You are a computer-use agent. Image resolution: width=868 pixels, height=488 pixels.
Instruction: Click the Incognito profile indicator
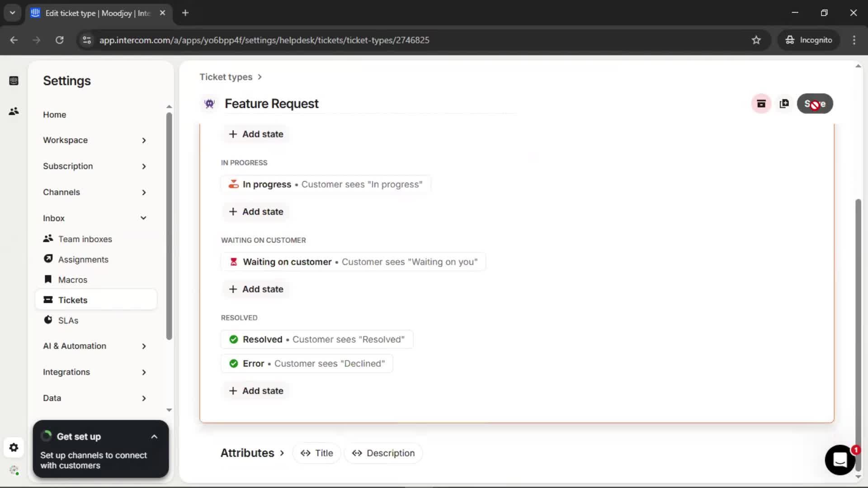[x=809, y=40]
